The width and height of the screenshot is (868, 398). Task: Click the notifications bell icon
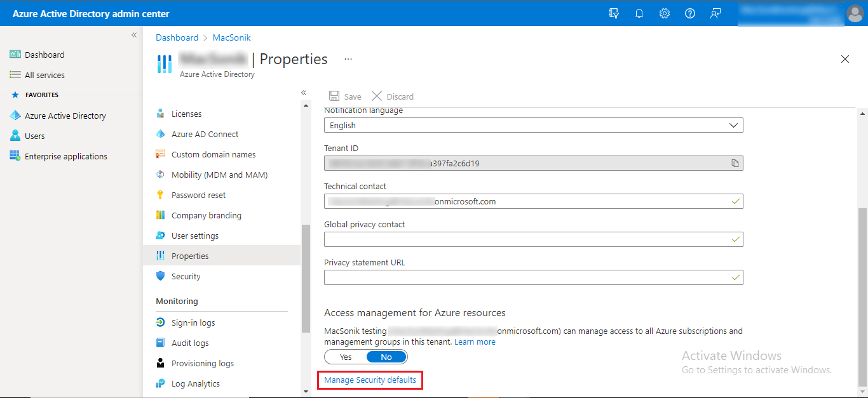tap(639, 13)
